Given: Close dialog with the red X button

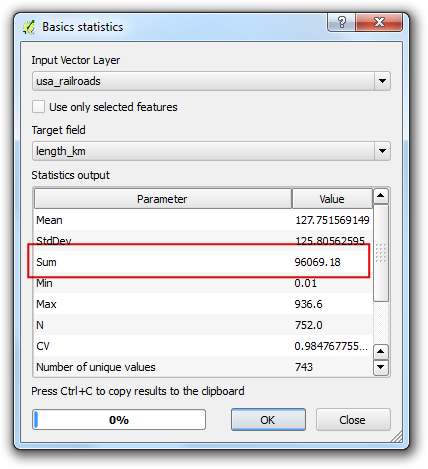Looking at the screenshot, I should [379, 22].
